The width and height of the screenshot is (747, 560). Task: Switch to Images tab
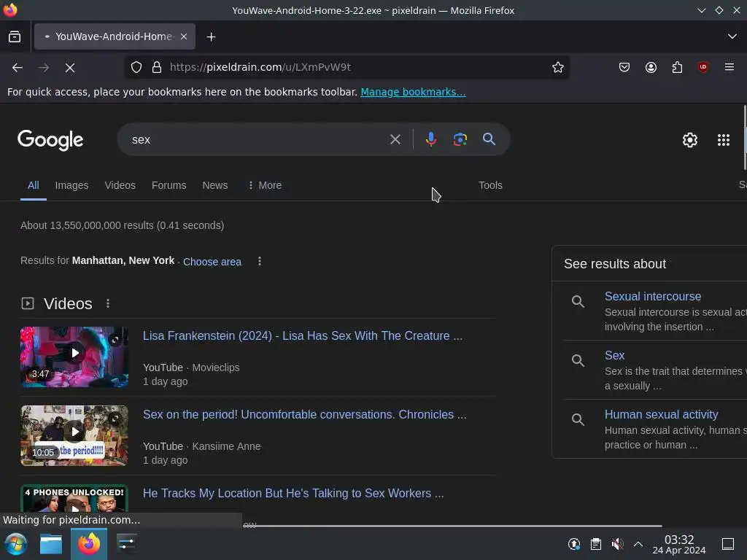click(x=71, y=185)
